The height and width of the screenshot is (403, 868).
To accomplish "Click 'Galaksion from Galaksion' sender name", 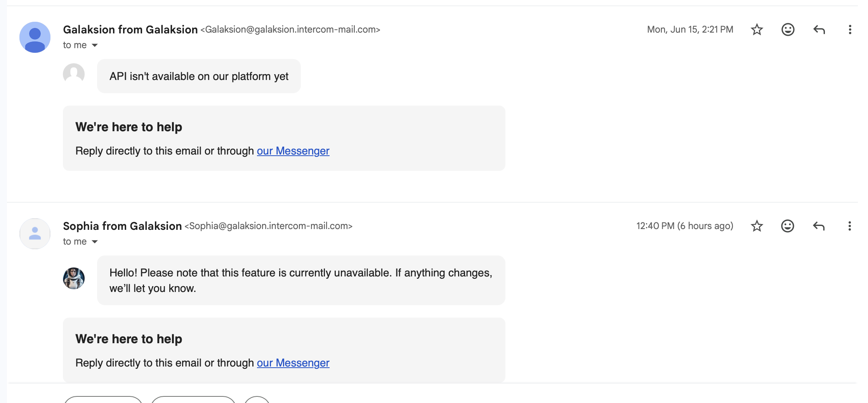I will click(130, 30).
